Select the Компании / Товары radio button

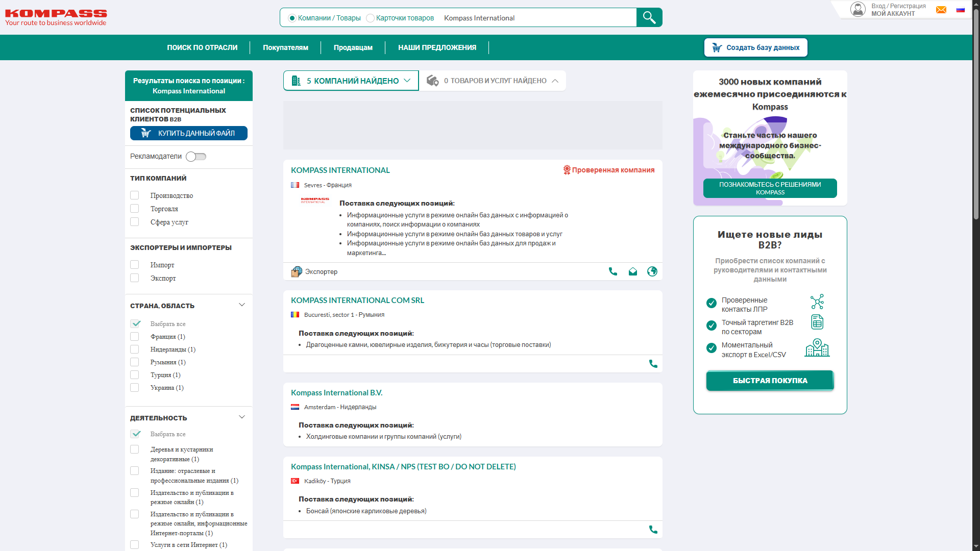point(292,18)
